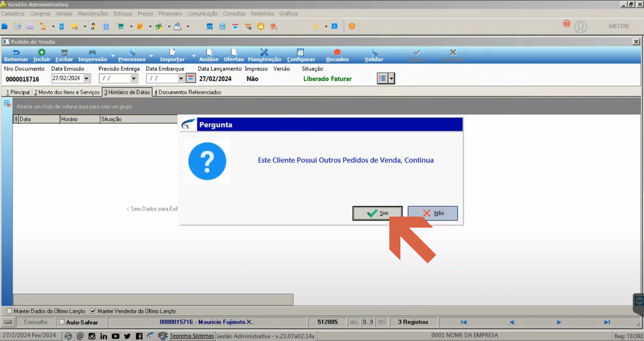
Task: Click the Não button in Pergunta dialog
Action: [x=433, y=213]
